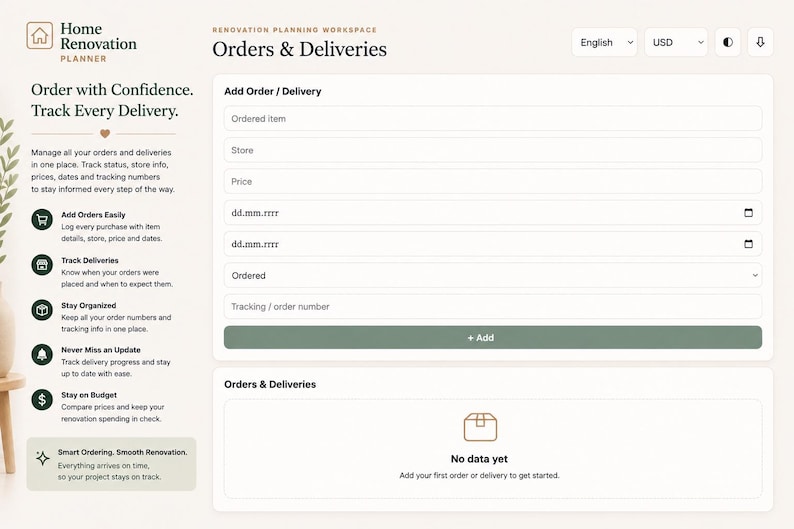This screenshot has width=794, height=529.
Task: Click the Home Renovation Planner house logo
Action: coord(39,35)
